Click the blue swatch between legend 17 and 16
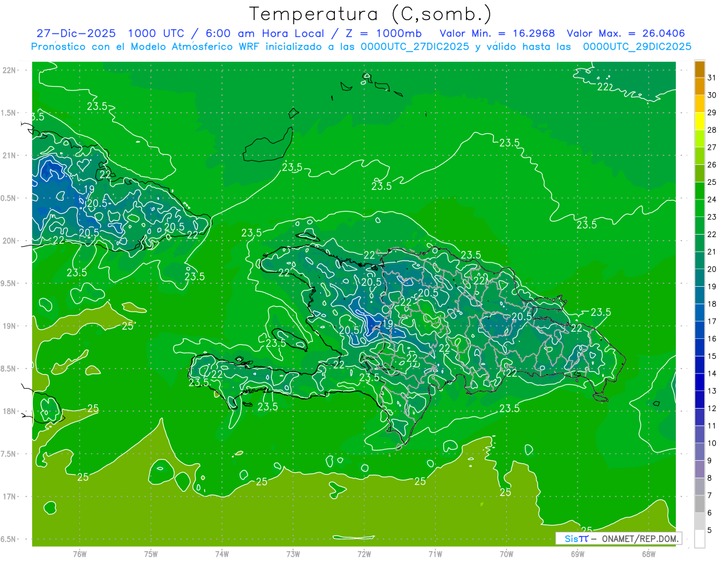728x562 pixels. pos(699,330)
